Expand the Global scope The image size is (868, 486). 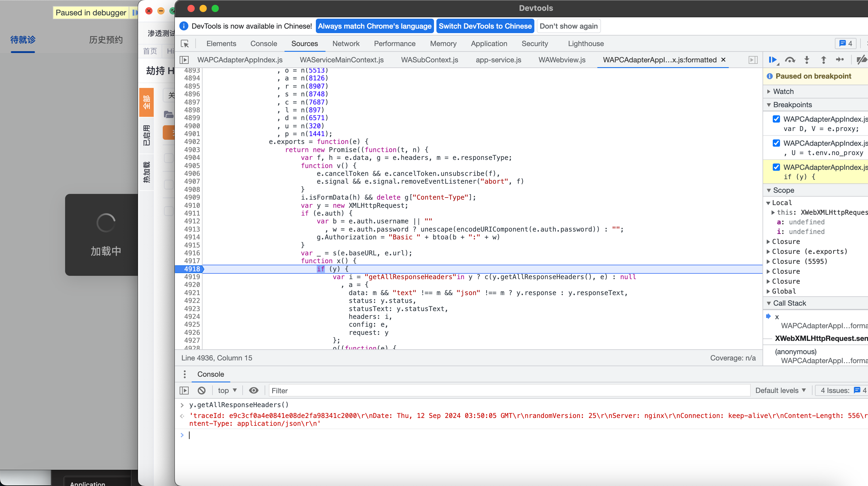(x=768, y=291)
